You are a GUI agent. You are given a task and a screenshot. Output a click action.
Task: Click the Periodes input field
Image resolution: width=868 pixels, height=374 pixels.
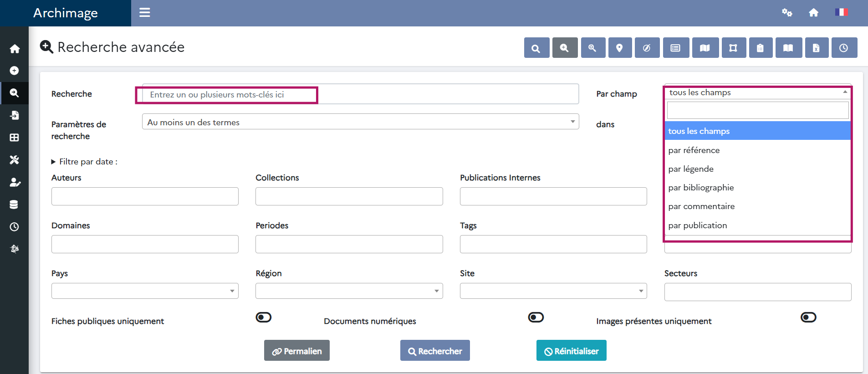[349, 244]
